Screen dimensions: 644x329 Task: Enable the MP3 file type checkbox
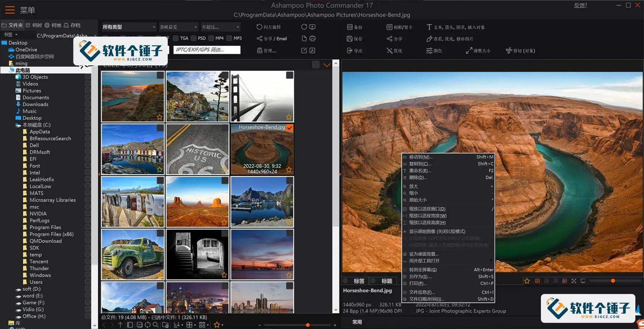coord(229,38)
